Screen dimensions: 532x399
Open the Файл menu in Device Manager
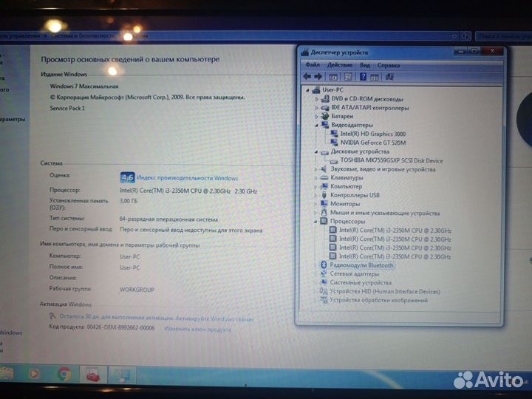point(312,64)
